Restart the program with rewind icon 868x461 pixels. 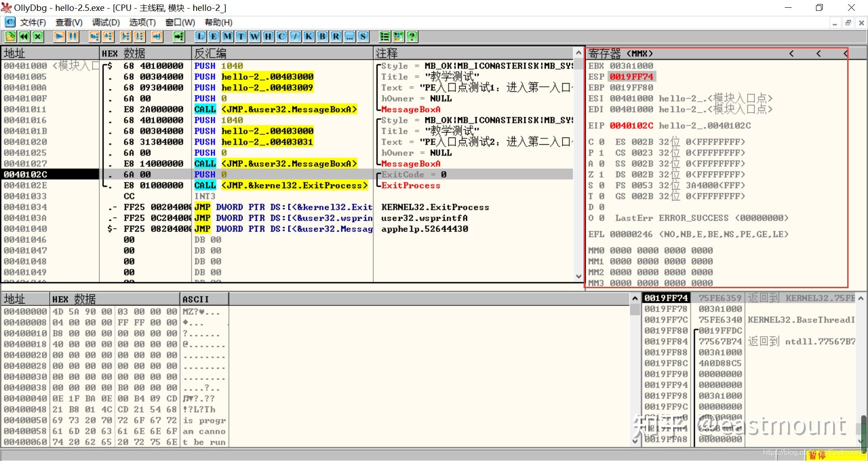tap(24, 37)
